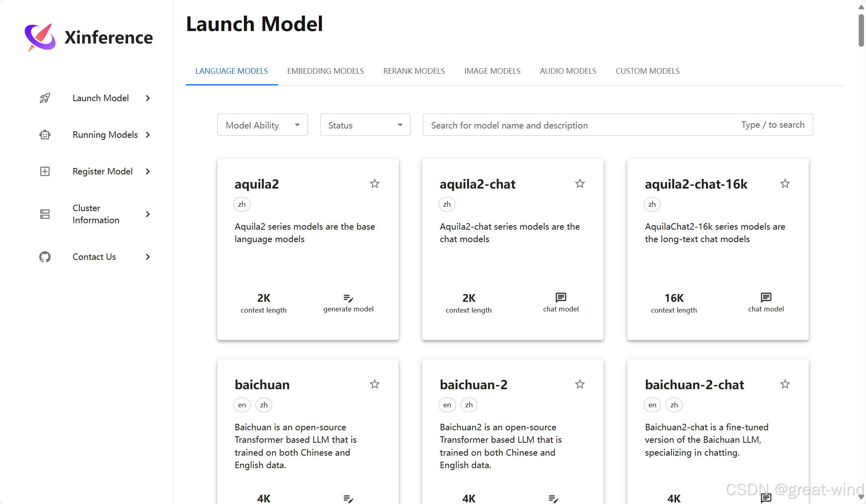The image size is (866, 504).
Task: Open the Status filter dropdown
Action: [365, 125]
